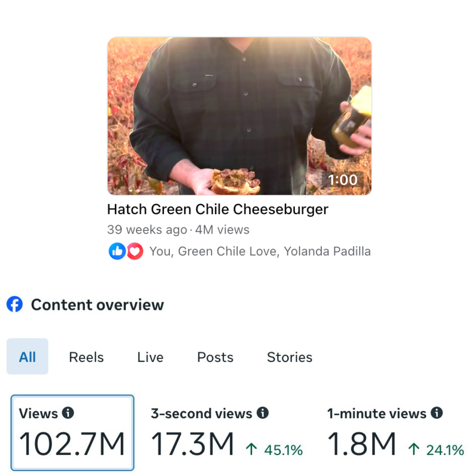Image resolution: width=476 pixels, height=476 pixels.
Task: Click the Facebook logo beside Content overview
Action: pos(15,305)
